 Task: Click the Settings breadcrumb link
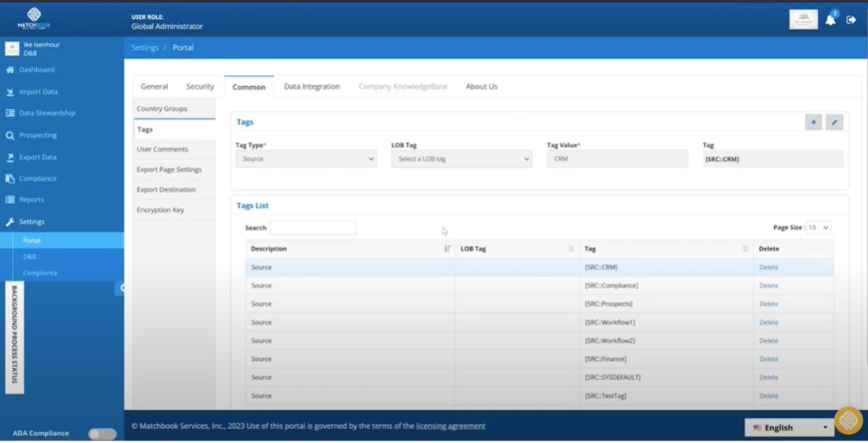145,47
